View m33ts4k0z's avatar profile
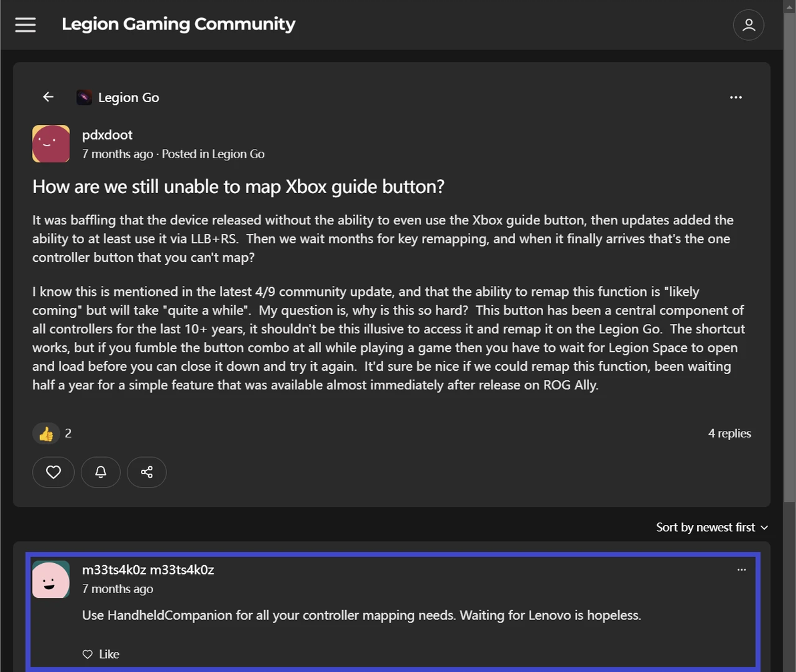The width and height of the screenshot is (796, 672). coord(51,579)
